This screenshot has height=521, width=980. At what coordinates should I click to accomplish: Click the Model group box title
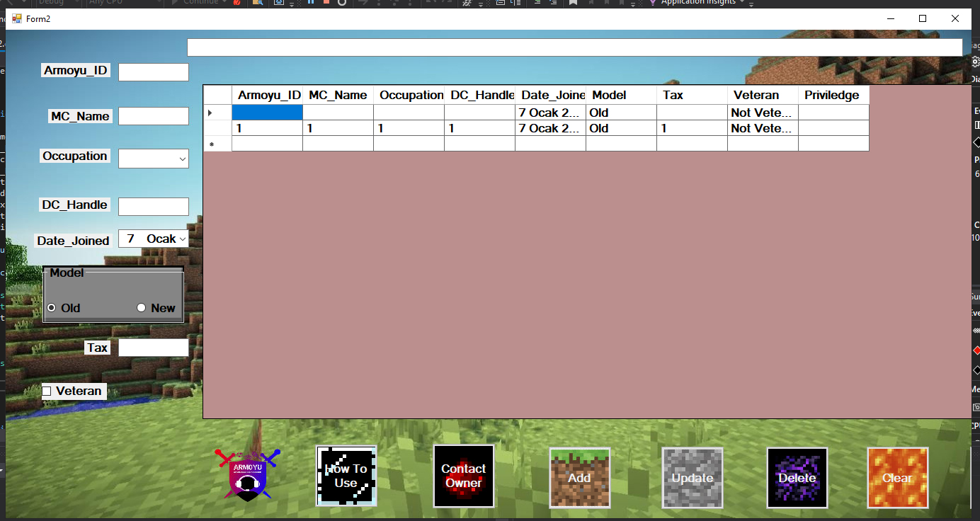pos(67,273)
